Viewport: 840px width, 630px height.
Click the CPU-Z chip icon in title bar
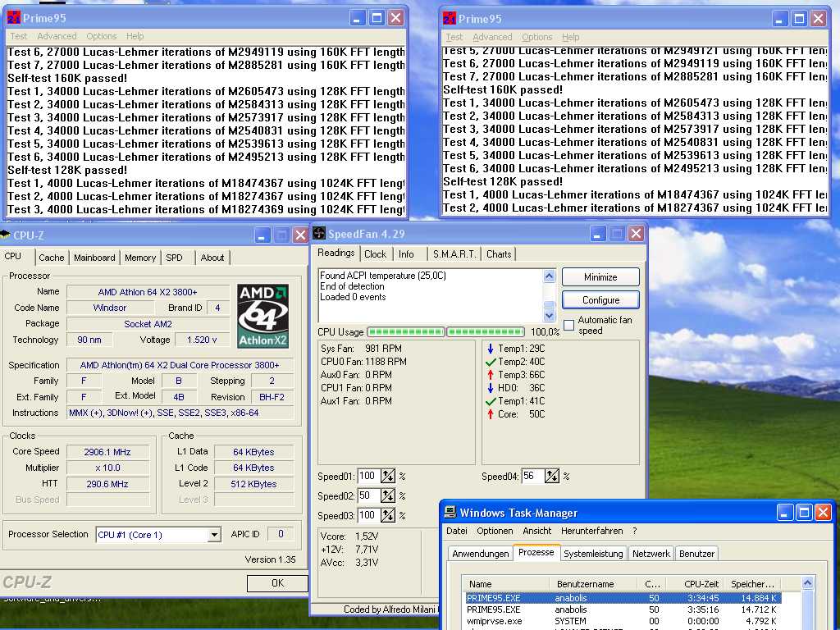pos(6,234)
